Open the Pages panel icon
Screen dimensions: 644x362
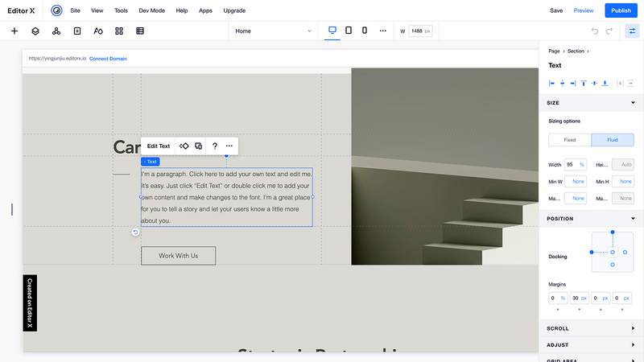pyautogui.click(x=77, y=31)
